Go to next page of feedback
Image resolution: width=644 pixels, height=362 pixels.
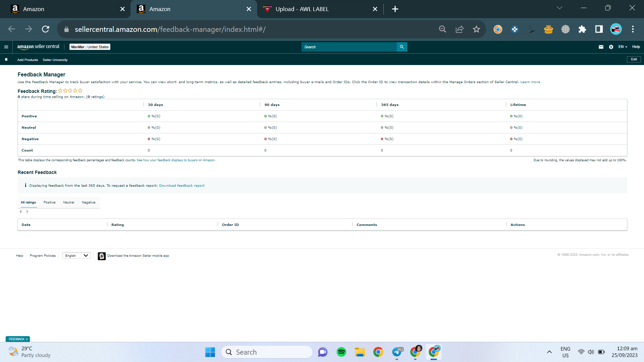pos(27,212)
